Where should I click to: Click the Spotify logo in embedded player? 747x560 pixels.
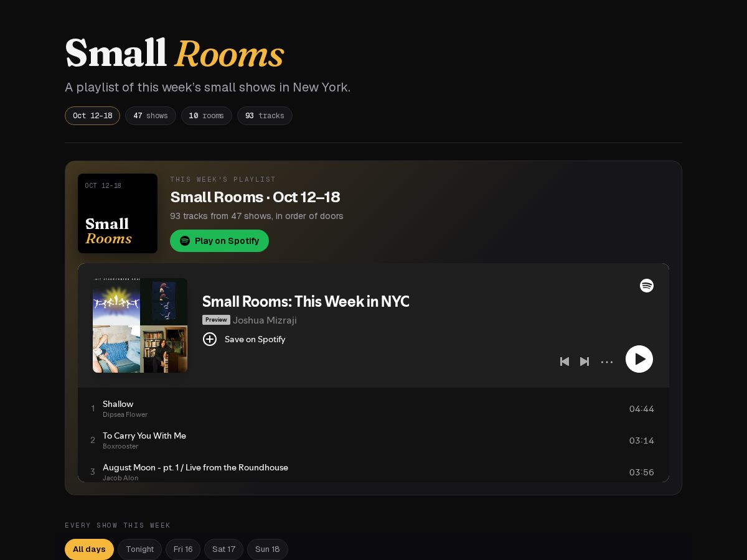tap(647, 286)
